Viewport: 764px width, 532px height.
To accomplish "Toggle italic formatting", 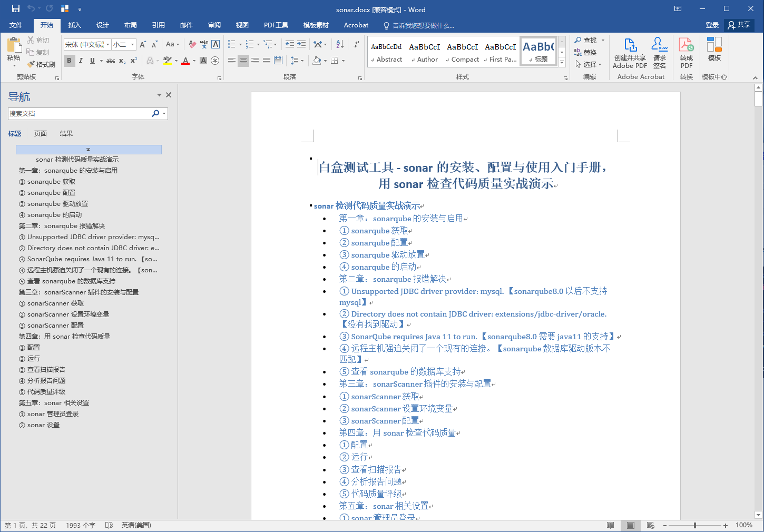I will (x=80, y=61).
